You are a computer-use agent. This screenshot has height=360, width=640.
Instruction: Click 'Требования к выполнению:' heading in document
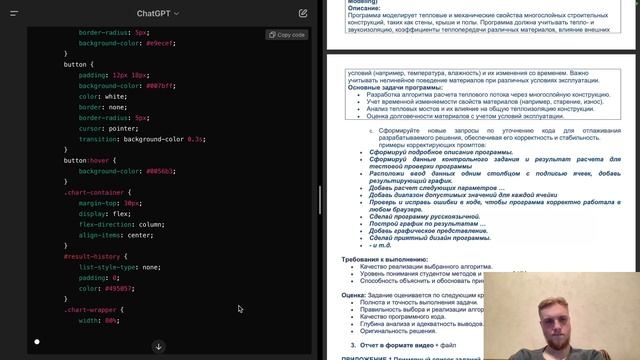(x=384, y=259)
